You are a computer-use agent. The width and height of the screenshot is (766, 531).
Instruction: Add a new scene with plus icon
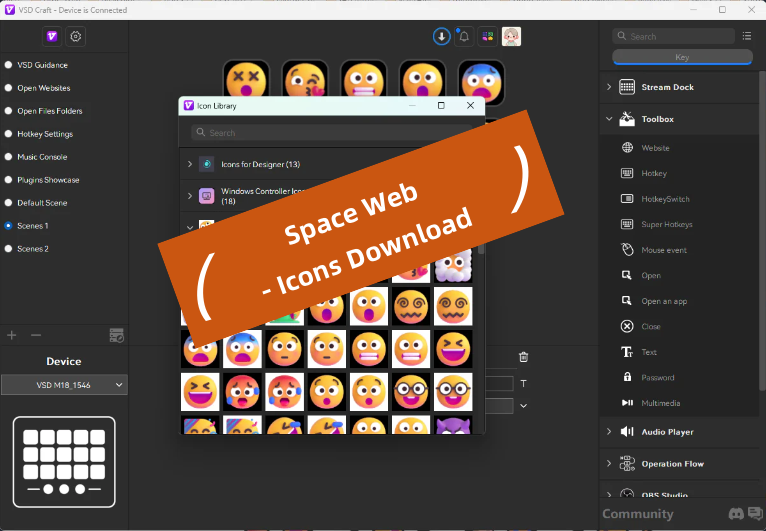pos(12,336)
